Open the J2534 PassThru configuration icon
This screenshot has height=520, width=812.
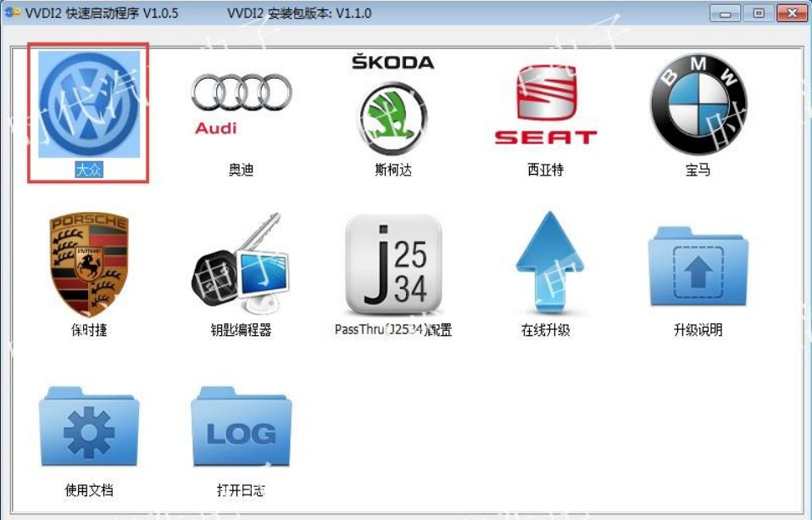coord(393,264)
